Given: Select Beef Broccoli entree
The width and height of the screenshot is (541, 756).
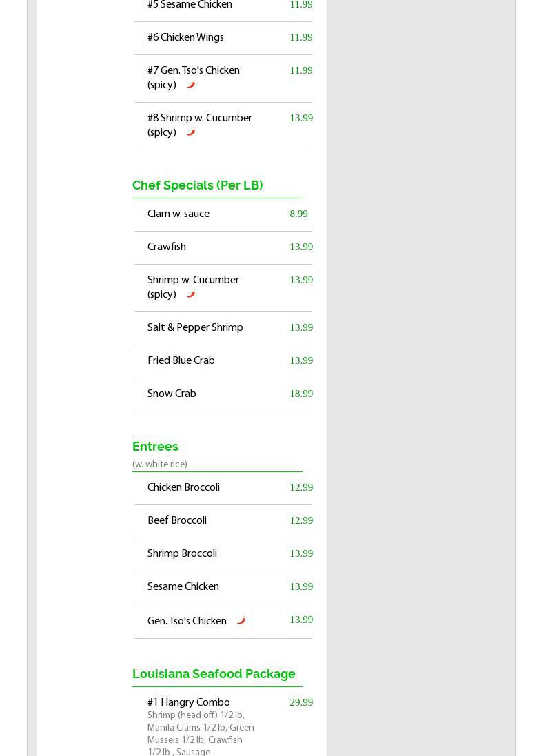Looking at the screenshot, I should 223,522.
